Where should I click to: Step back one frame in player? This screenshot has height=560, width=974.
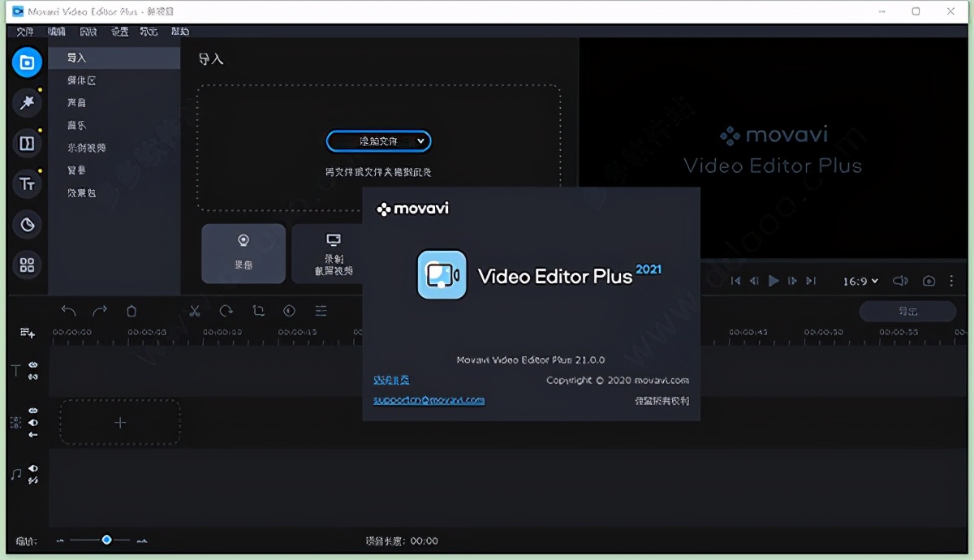[754, 281]
